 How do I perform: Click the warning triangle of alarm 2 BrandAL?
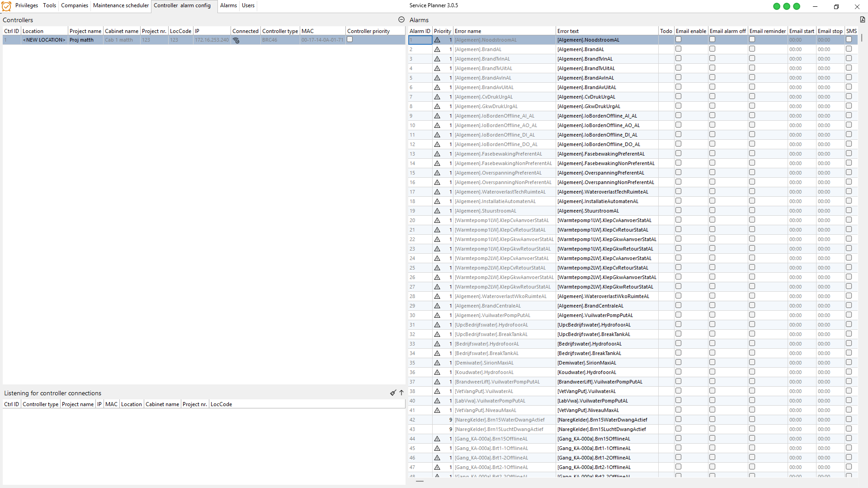click(x=437, y=49)
